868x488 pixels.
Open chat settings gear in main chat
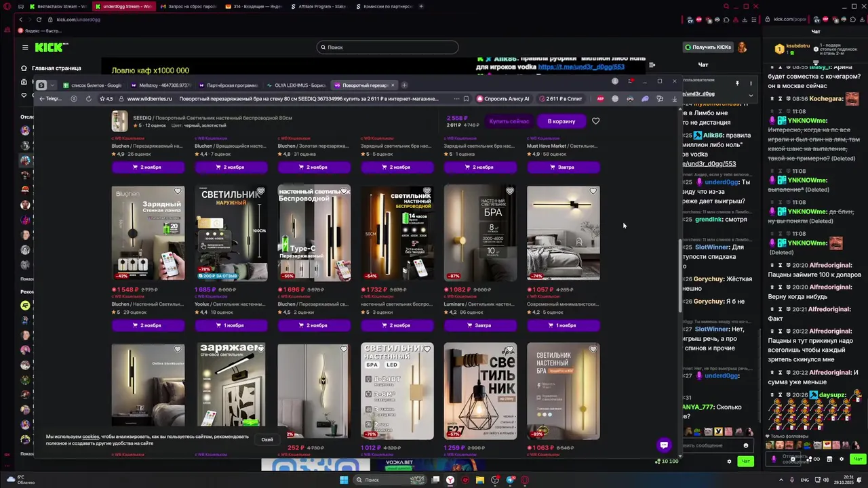click(730, 461)
